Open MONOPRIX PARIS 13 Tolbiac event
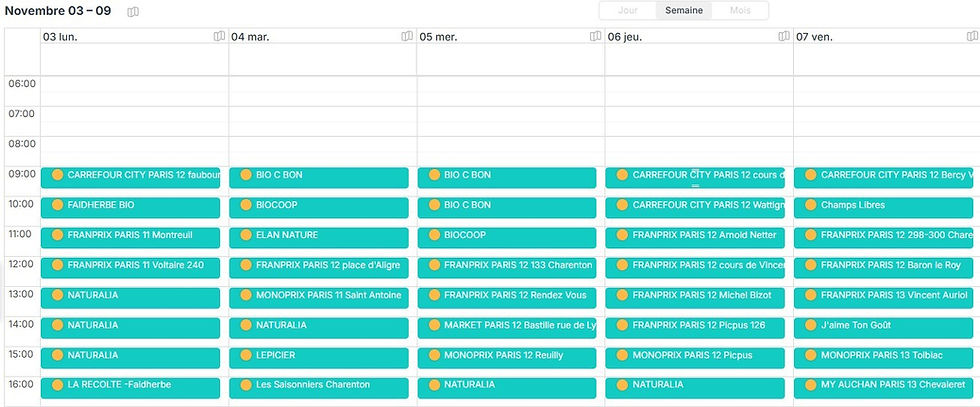This screenshot has width=980, height=407. click(884, 358)
